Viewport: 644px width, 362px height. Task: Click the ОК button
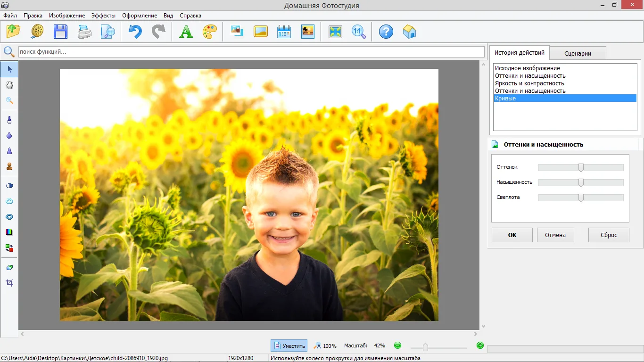512,235
